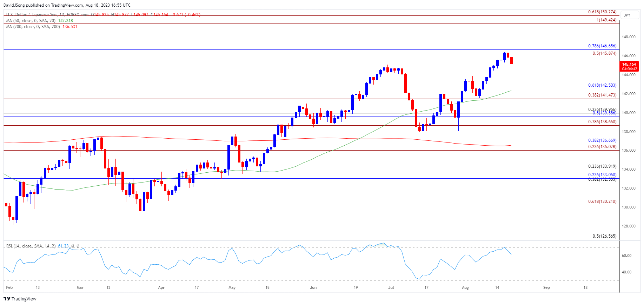This screenshot has width=644, height=305.
Task: Click the RSI (14, close, SMA, 14, 2) legend
Action: coord(31,246)
